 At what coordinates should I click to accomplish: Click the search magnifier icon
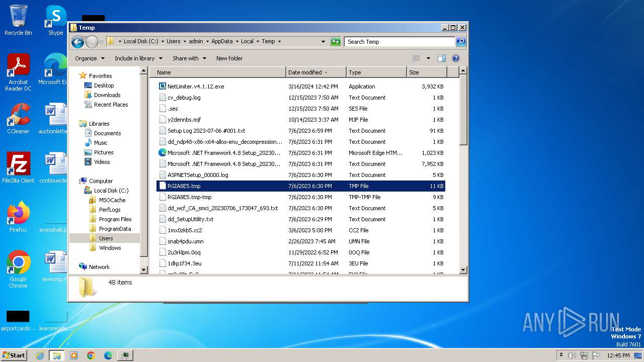460,42
